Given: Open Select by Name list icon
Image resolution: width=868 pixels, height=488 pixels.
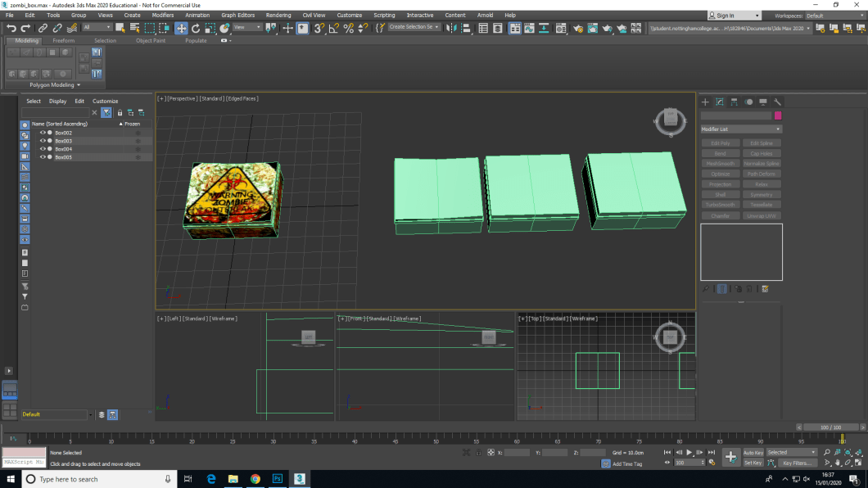Looking at the screenshot, I should point(134,28).
